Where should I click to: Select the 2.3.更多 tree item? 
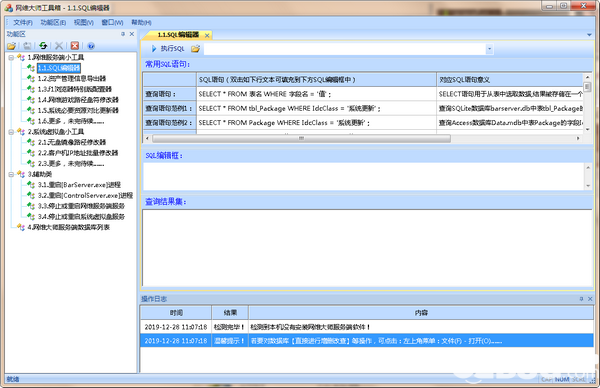71,164
